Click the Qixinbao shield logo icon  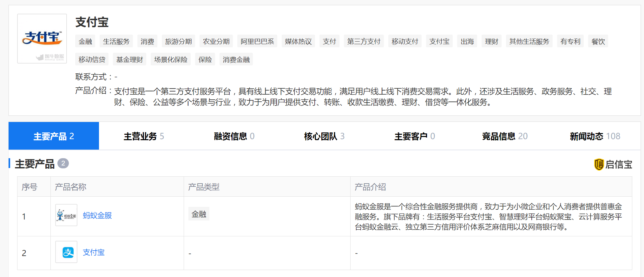pyautogui.click(x=599, y=165)
